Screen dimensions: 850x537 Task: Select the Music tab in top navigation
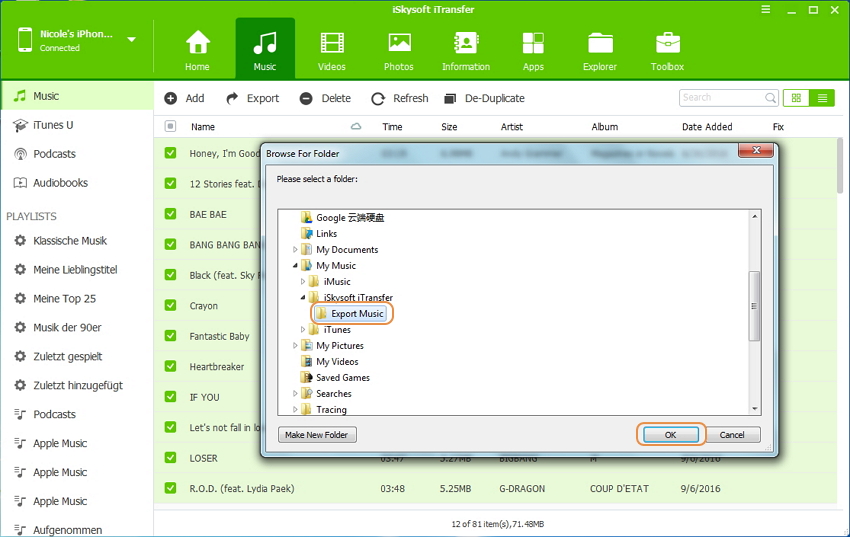click(265, 50)
